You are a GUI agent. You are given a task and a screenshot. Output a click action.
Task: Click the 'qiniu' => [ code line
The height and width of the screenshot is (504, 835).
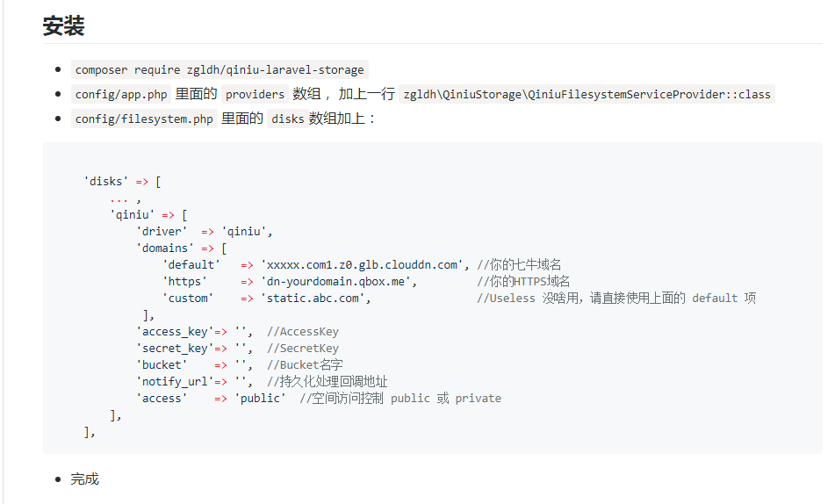click(x=148, y=214)
